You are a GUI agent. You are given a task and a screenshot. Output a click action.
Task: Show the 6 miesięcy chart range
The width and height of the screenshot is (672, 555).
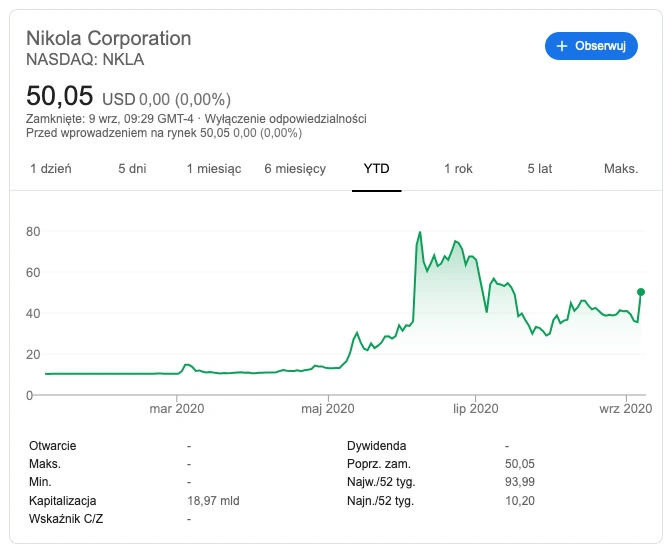[x=295, y=168]
